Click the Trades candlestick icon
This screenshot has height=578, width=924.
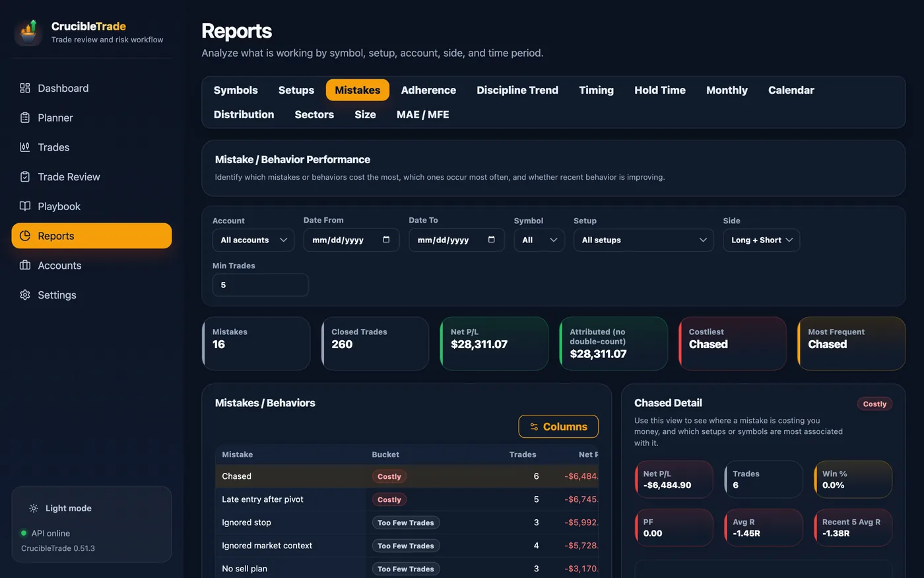[25, 147]
